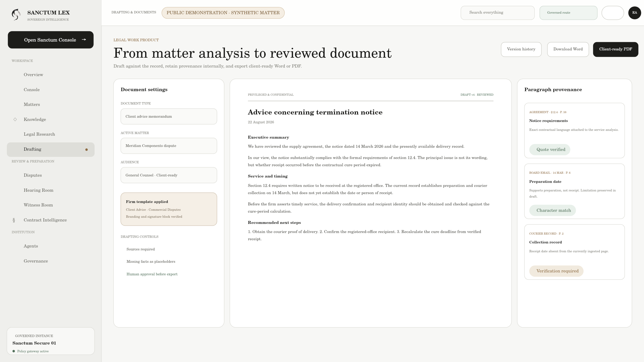Click the AGREEMENT · §12.4 · P. 38 citation

coord(548,112)
